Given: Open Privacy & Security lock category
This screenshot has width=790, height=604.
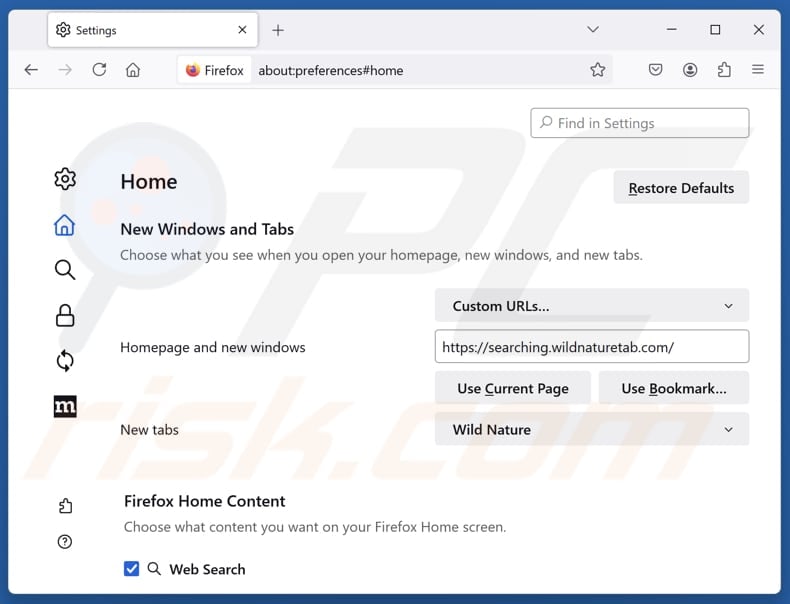Looking at the screenshot, I should (x=65, y=315).
